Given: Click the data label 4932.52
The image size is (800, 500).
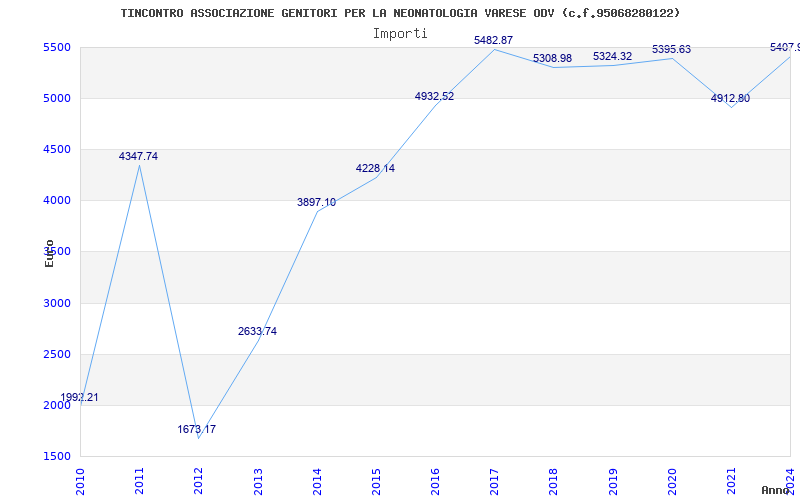Looking at the screenshot, I should (x=434, y=96).
